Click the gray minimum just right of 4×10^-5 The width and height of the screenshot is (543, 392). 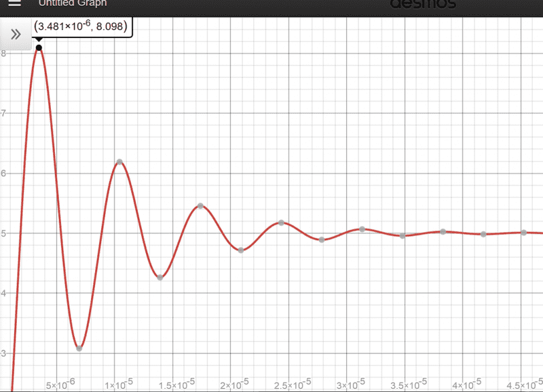[483, 234]
